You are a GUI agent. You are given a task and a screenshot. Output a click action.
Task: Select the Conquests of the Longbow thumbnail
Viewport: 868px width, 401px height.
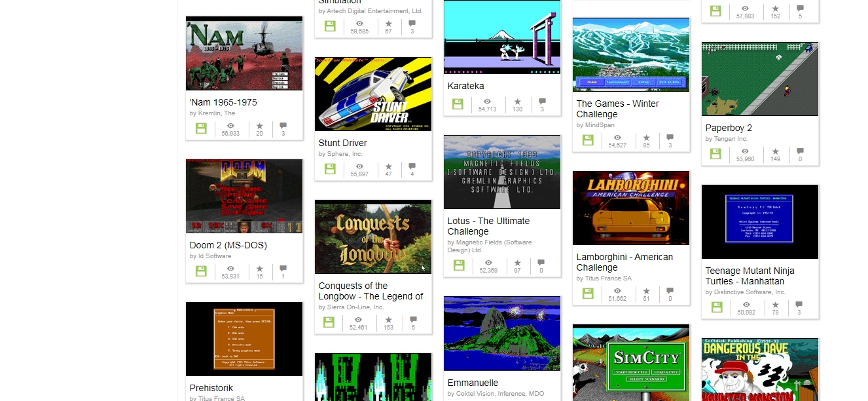coord(373,237)
